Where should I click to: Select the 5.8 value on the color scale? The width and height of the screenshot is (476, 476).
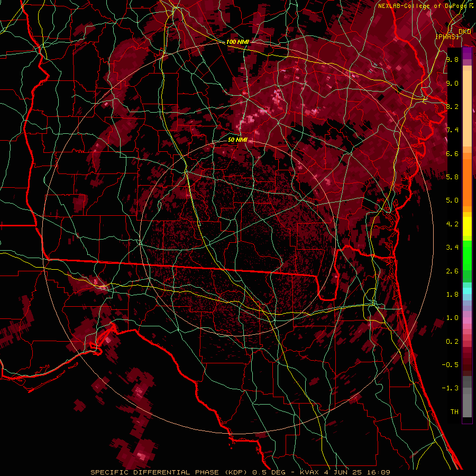pos(452,177)
